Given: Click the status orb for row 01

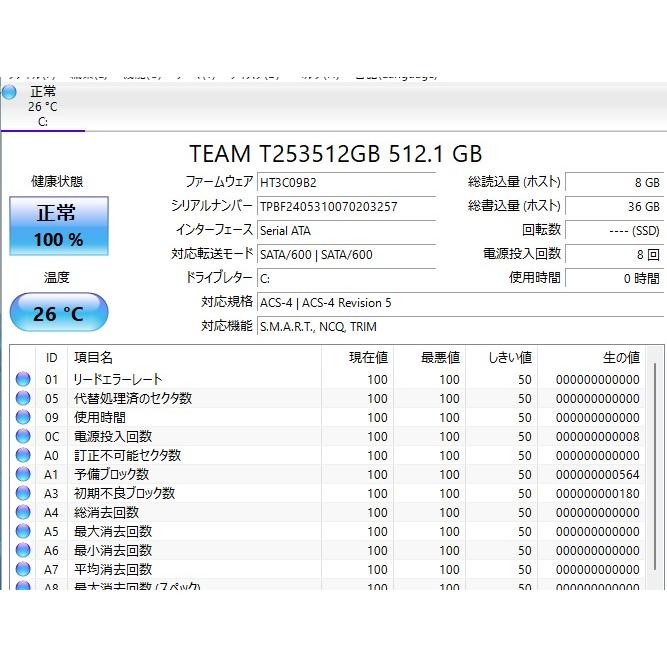Looking at the screenshot, I should point(23,379).
